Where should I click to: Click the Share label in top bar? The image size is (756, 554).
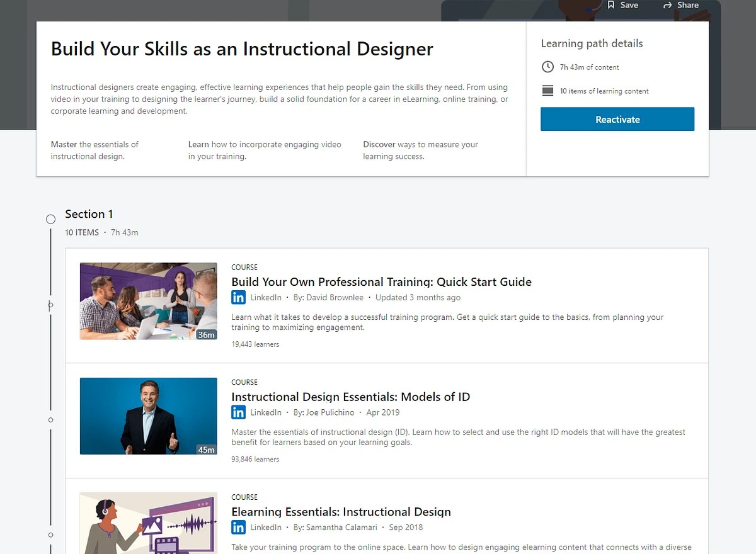click(688, 4)
